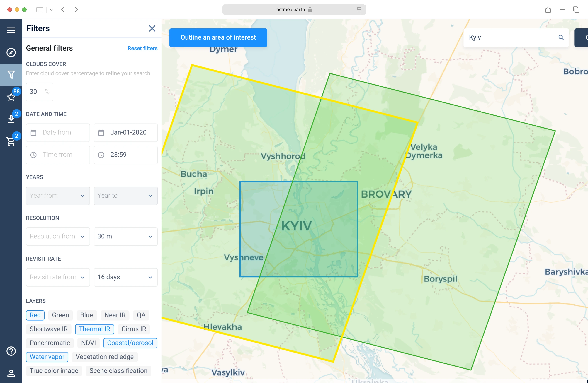Click Outline an area of interest button
Image resolution: width=588 pixels, height=383 pixels.
pyautogui.click(x=218, y=37)
